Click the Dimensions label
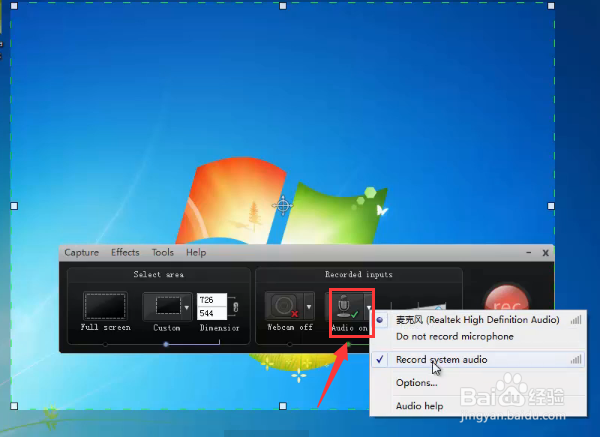Viewport: 600px width, 437px height. pyautogui.click(x=220, y=328)
